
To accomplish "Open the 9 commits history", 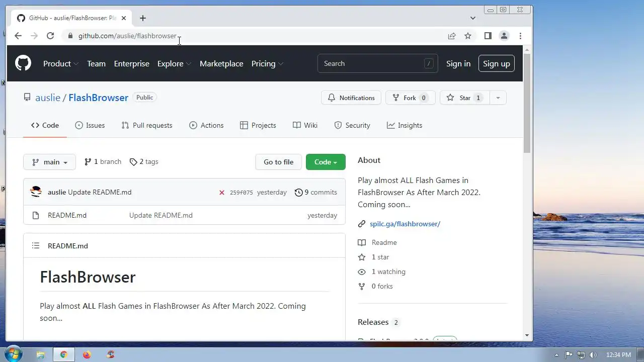I will click(316, 192).
